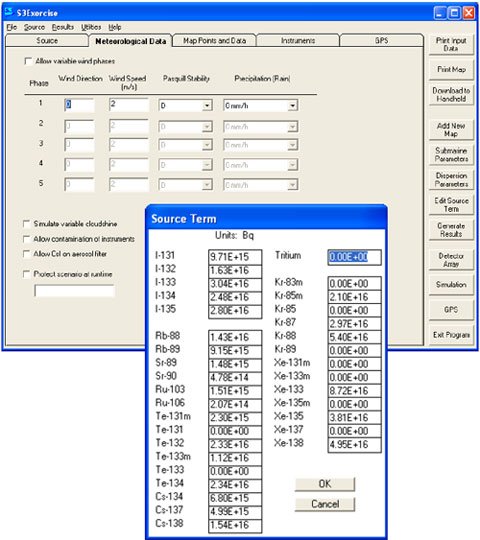
Task: Open phase 1 Pasquill Stability dropdown
Action: tap(207, 105)
